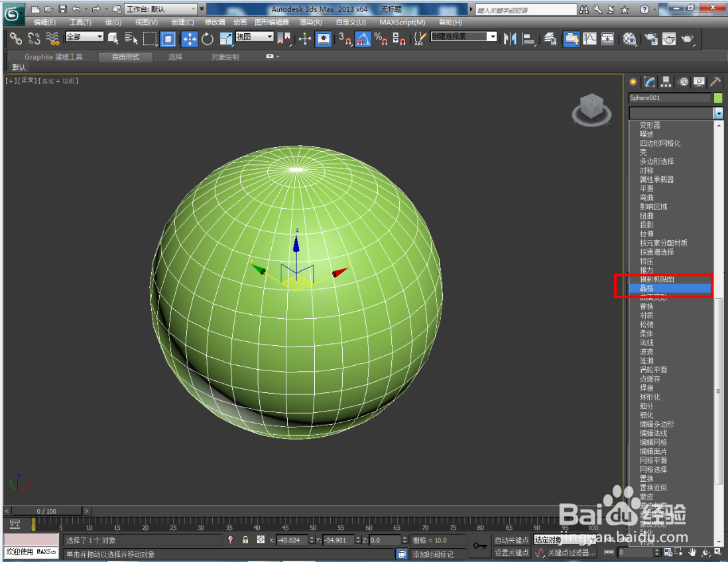Open the 渲染(R) menu
This screenshot has width=728, height=562.
310,23
